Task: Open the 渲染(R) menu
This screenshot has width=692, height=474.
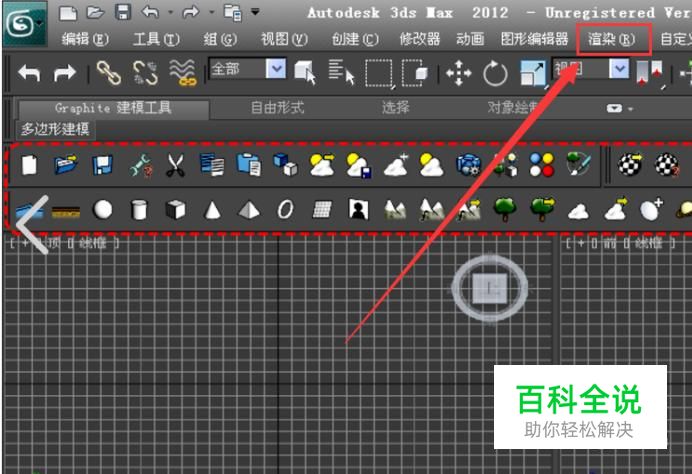Action: click(x=611, y=40)
